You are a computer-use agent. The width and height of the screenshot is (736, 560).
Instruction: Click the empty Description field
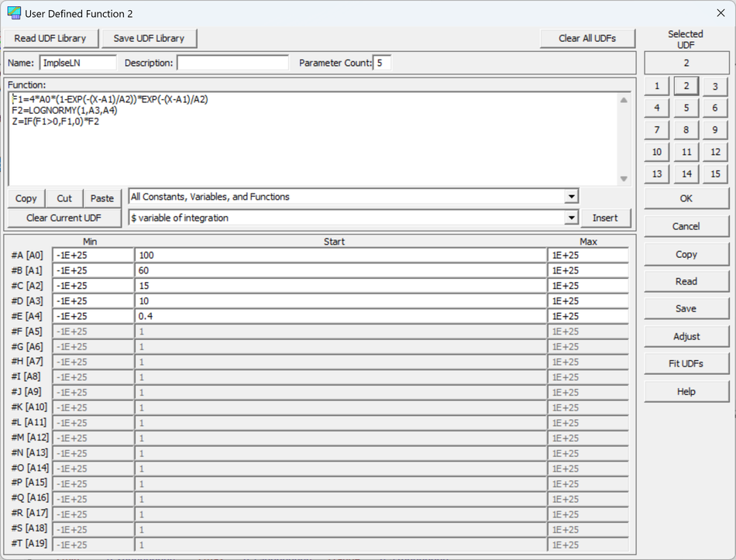(x=232, y=63)
